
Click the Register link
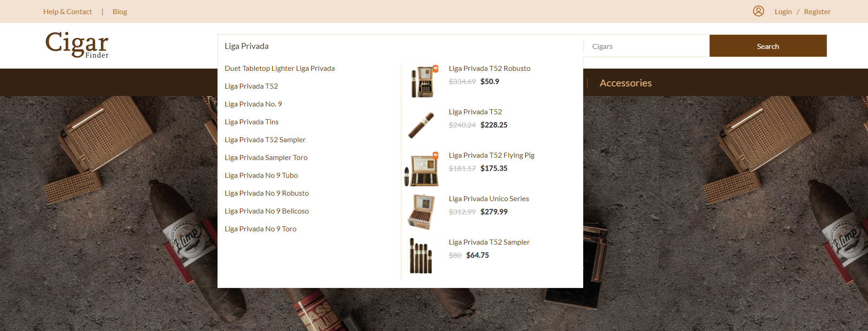817,11
